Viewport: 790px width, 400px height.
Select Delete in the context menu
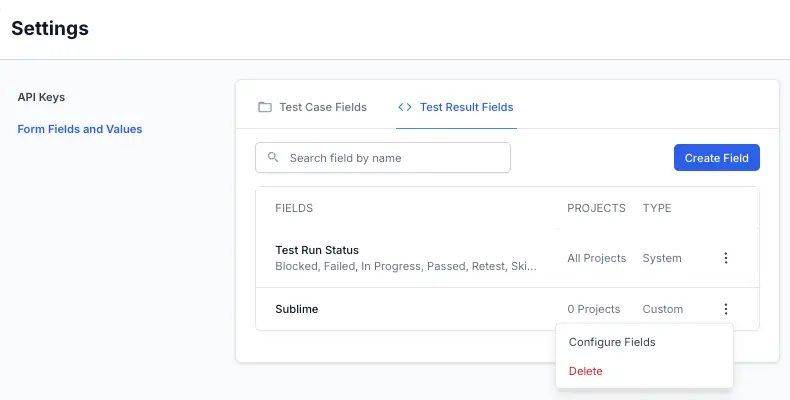point(586,371)
